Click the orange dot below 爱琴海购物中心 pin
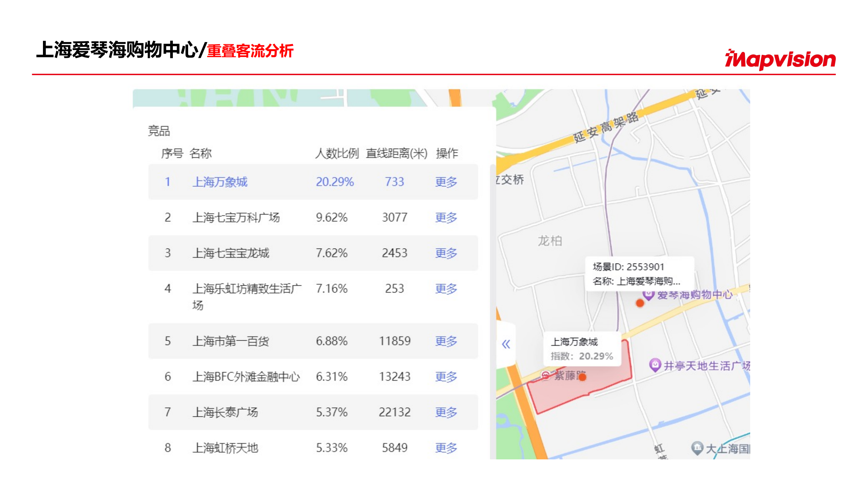Viewport: 868px width, 488px height. 640,304
